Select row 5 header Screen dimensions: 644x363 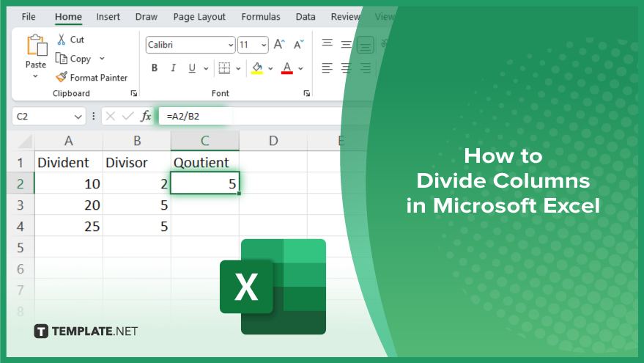[20, 247]
